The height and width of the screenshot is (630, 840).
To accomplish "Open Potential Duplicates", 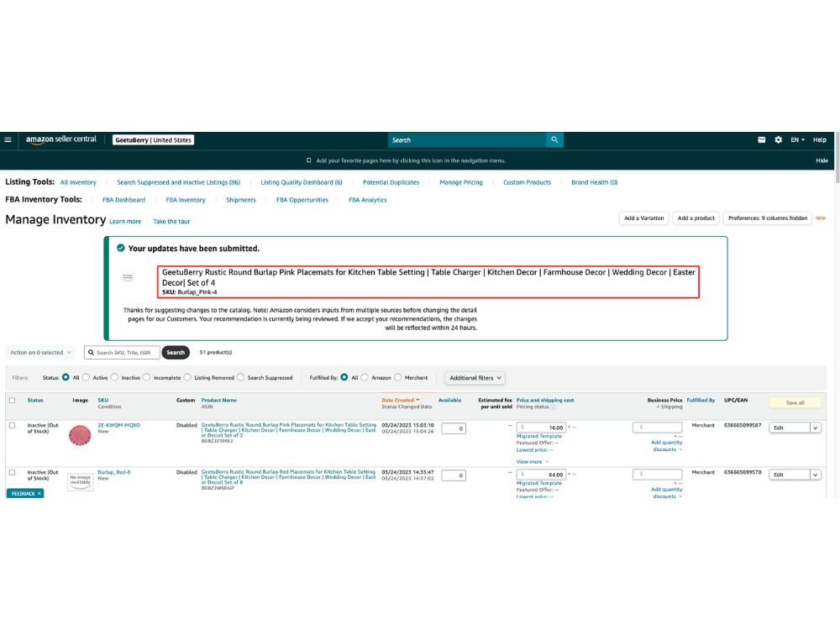I will coord(391,182).
